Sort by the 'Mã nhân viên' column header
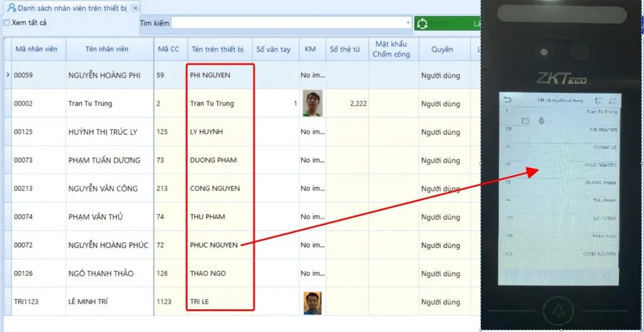Image resolution: width=644 pixels, height=332 pixels. (36, 49)
